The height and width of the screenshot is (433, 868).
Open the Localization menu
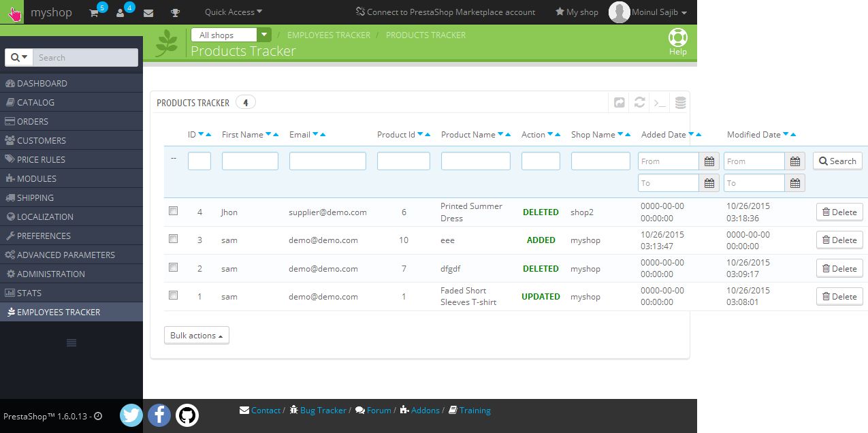pyautogui.click(x=71, y=216)
